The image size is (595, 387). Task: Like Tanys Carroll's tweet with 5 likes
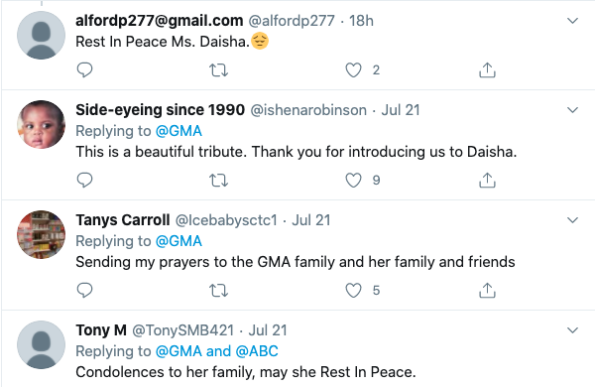[353, 291]
